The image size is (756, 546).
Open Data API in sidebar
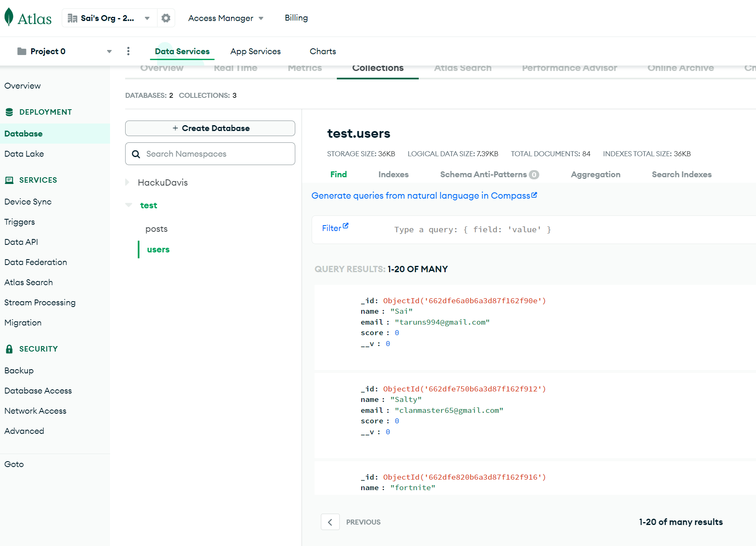click(21, 242)
